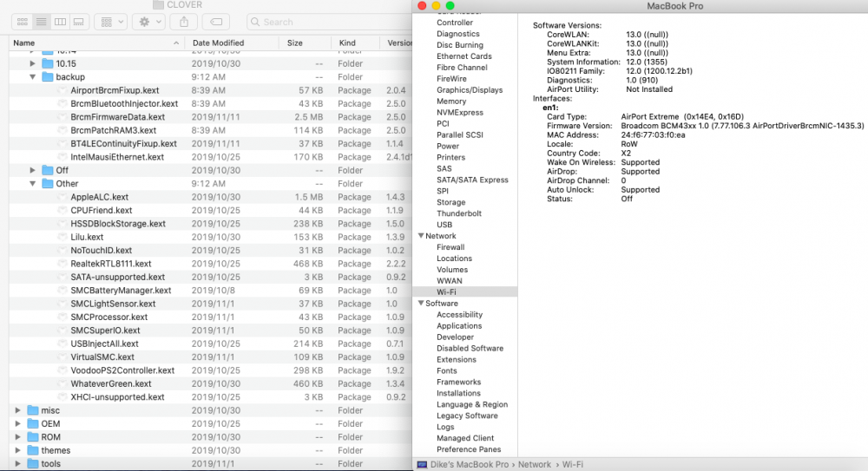Switch Finder to icon view
868x471 pixels.
tap(23, 22)
